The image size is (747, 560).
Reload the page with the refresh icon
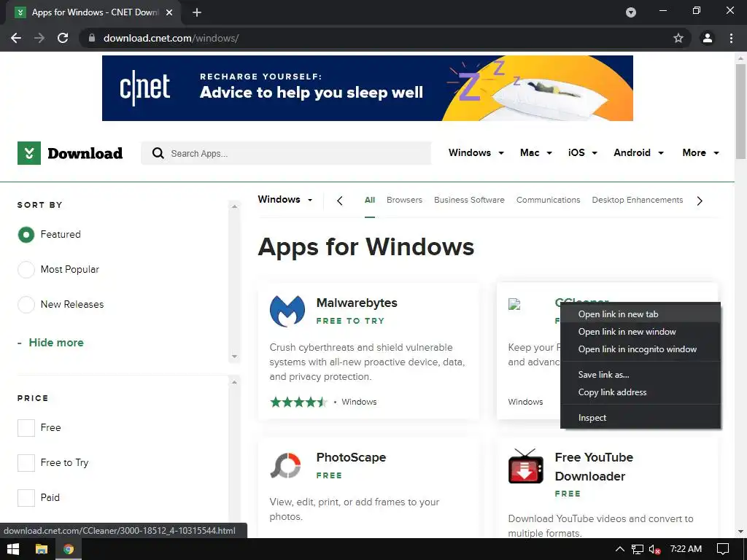[x=63, y=38]
